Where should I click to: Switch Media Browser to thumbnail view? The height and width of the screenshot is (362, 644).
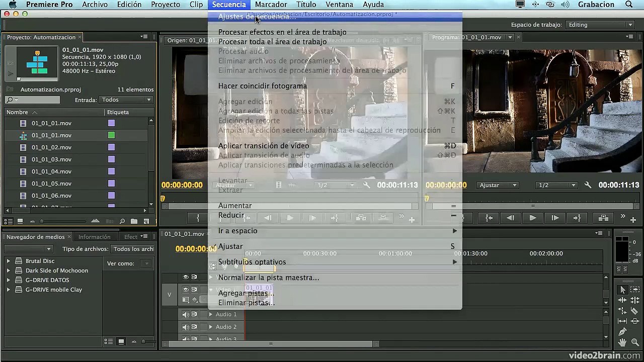121,341
